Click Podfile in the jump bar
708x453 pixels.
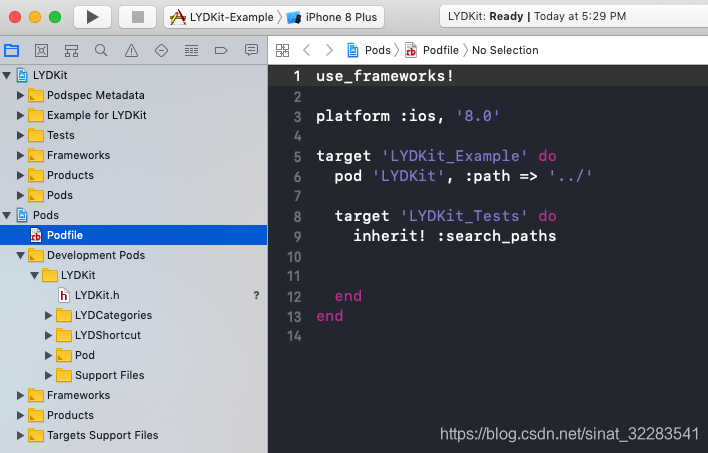pos(432,50)
